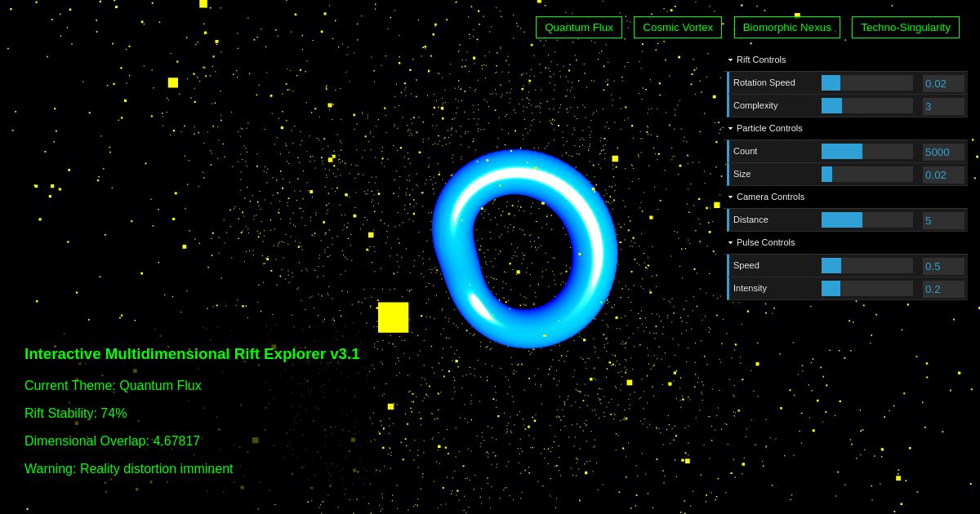Adjust the particle Size slider

(866, 174)
